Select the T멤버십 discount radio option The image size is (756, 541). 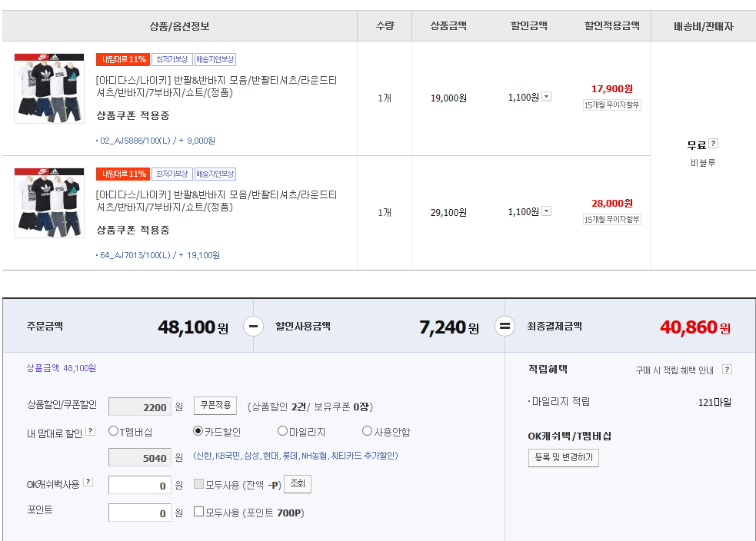click(x=113, y=431)
